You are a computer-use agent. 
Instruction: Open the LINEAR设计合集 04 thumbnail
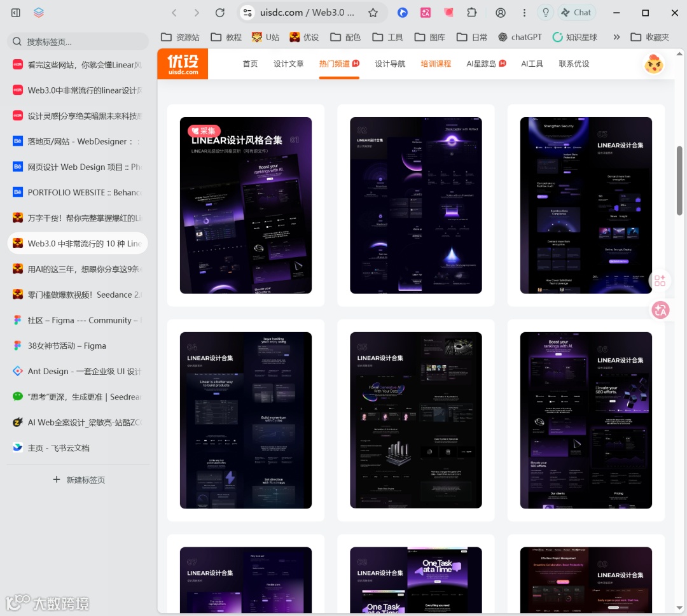(246, 420)
